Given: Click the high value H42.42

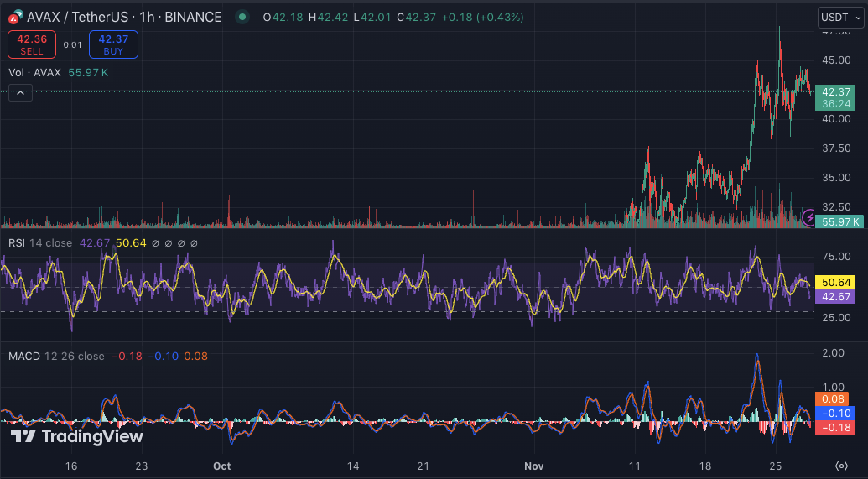Looking at the screenshot, I should [x=328, y=17].
